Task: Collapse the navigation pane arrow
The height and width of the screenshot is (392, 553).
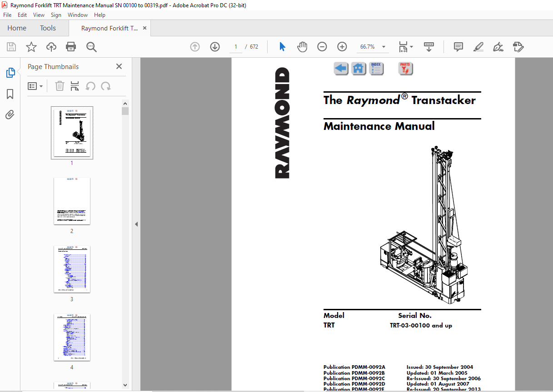Action: (136, 224)
